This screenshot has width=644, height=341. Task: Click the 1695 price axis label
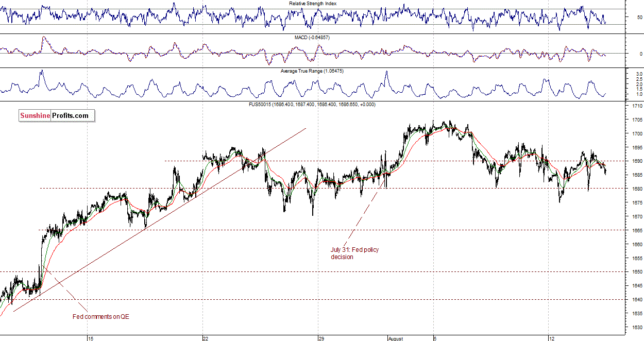pos(637,147)
